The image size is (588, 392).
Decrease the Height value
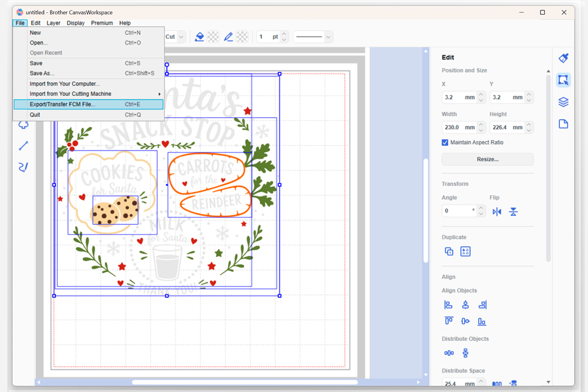coord(529,130)
